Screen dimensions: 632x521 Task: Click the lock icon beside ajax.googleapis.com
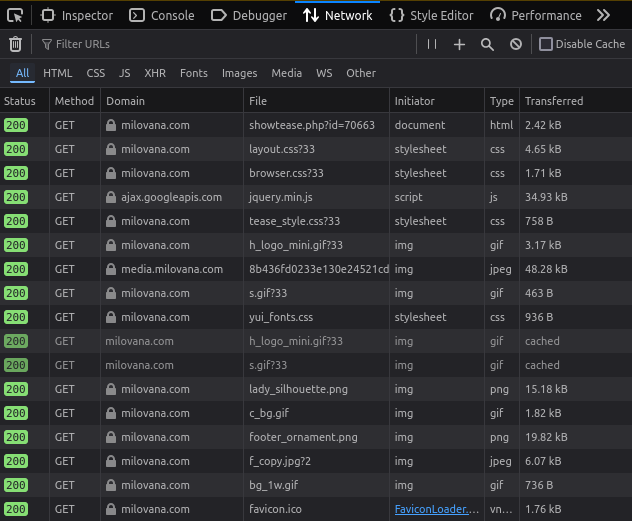point(111,197)
